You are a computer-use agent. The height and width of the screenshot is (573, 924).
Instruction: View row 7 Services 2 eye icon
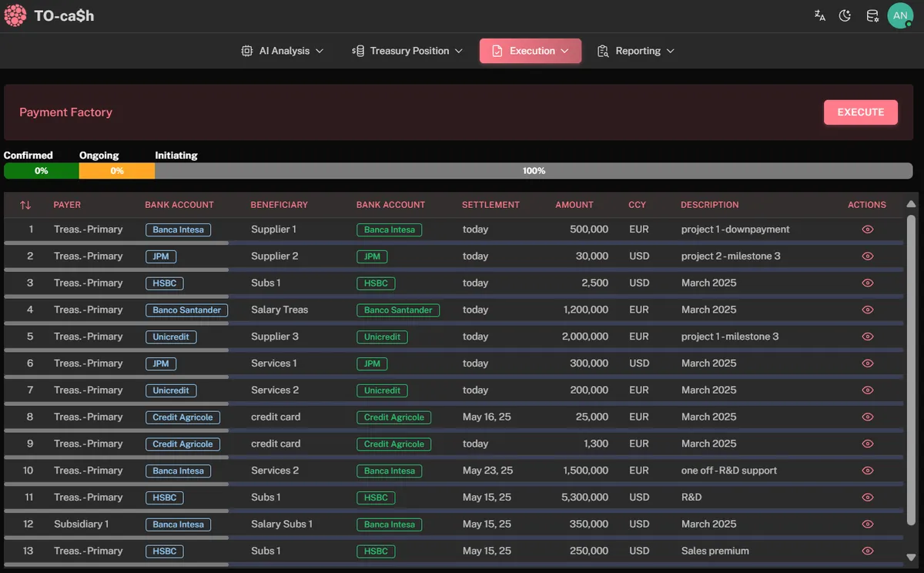(x=868, y=390)
